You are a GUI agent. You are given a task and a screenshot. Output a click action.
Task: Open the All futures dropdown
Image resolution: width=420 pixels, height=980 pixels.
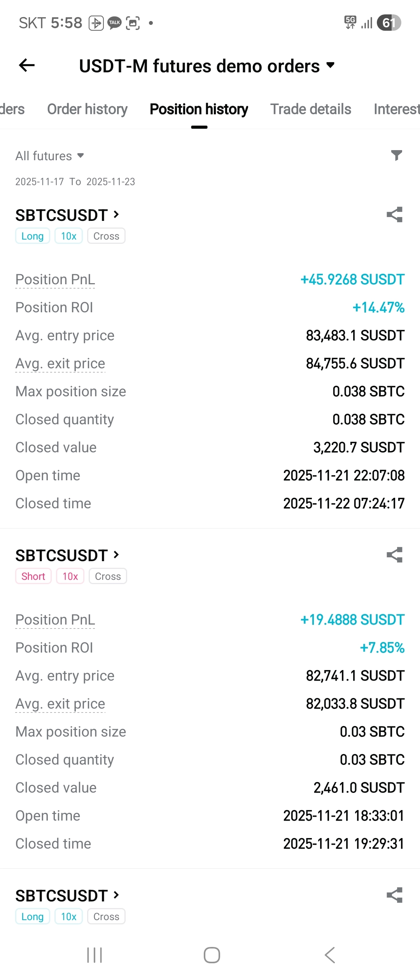pyautogui.click(x=49, y=156)
